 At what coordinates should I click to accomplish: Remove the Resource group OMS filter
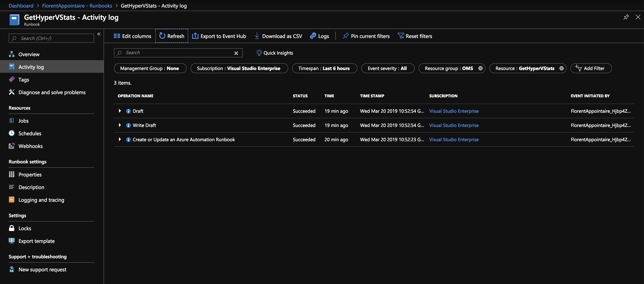pyautogui.click(x=480, y=68)
